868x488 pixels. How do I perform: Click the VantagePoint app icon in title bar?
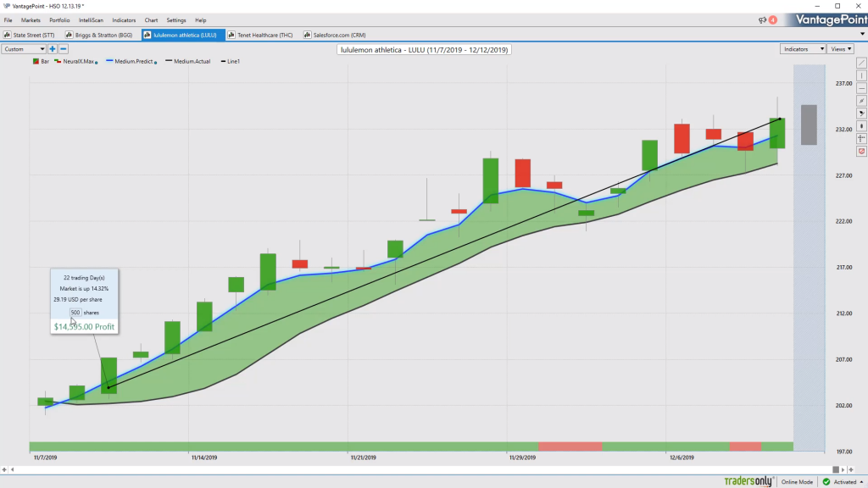point(7,6)
